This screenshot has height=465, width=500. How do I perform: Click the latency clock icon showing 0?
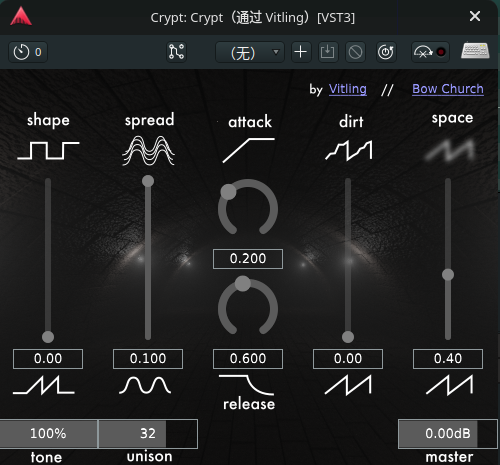click(x=28, y=52)
